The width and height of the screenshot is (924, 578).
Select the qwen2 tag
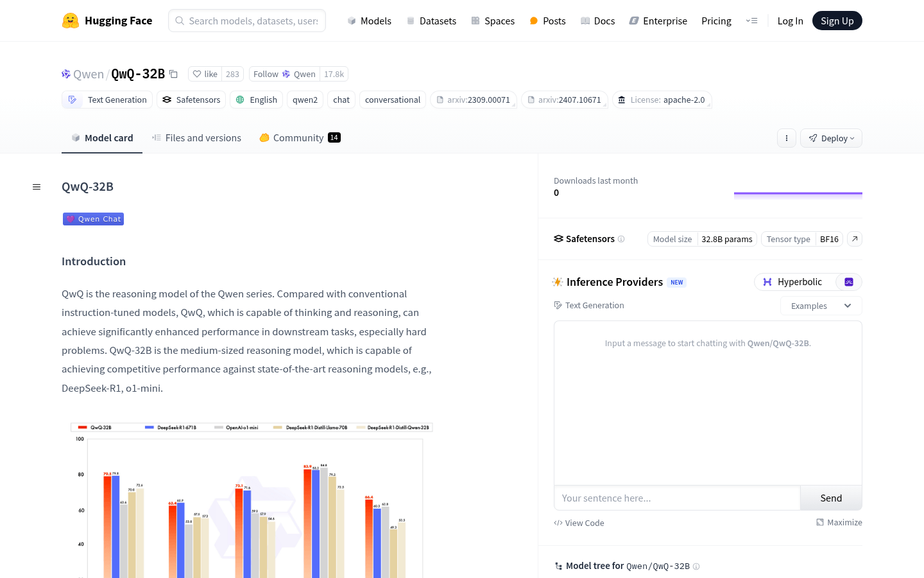click(305, 100)
